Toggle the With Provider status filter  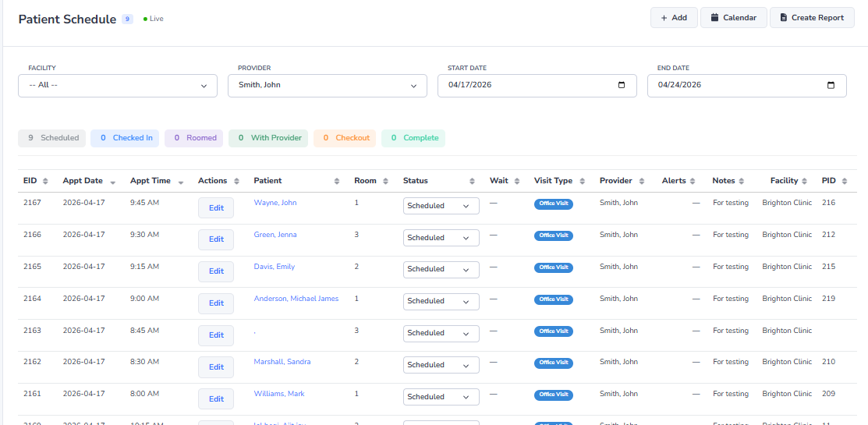point(268,138)
